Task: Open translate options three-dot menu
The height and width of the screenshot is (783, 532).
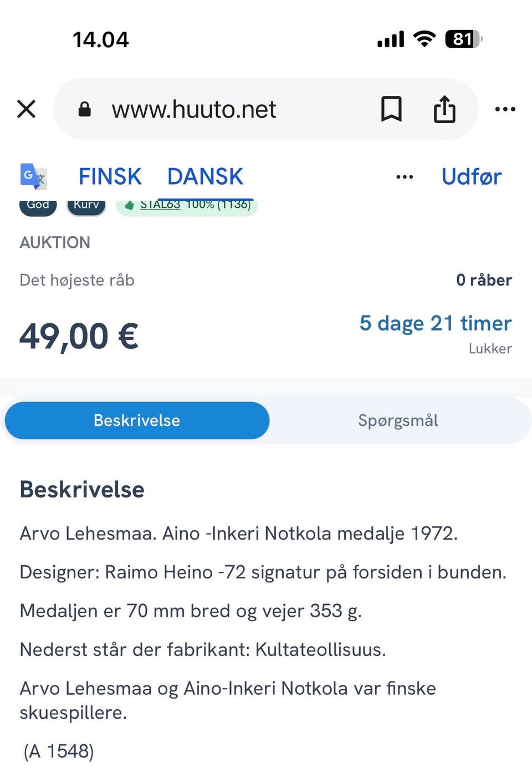Action: pyautogui.click(x=405, y=177)
